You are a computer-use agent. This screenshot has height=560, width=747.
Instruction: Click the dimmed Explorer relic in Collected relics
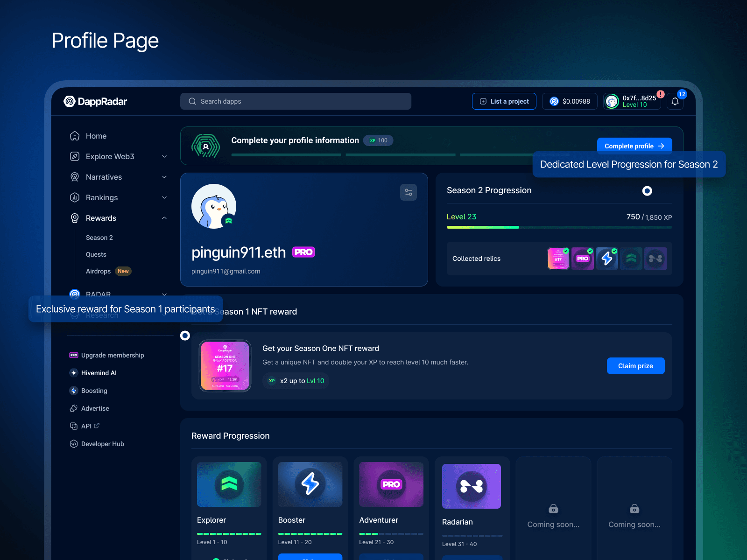[x=631, y=259]
